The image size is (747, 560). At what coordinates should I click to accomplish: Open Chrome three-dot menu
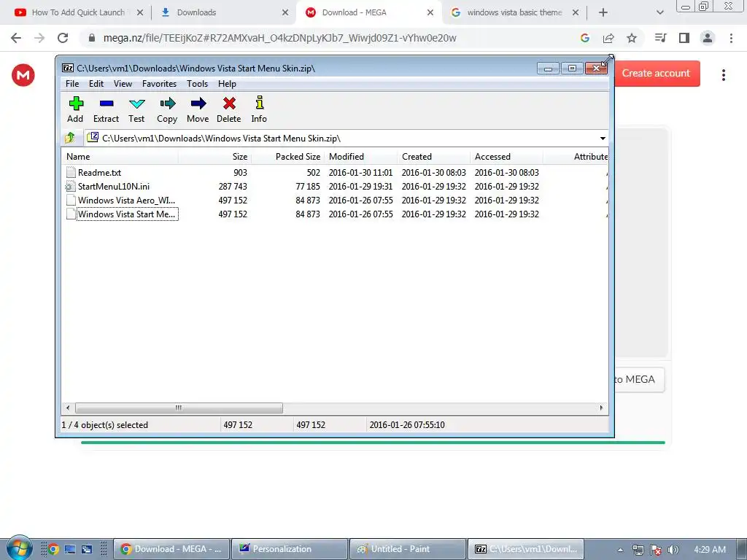(x=731, y=38)
